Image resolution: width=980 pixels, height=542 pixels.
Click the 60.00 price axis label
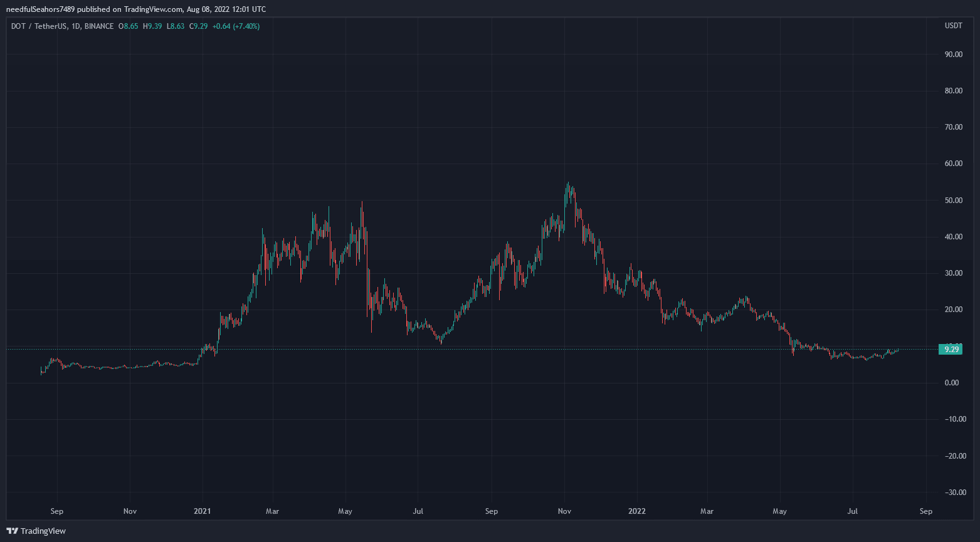tap(953, 164)
